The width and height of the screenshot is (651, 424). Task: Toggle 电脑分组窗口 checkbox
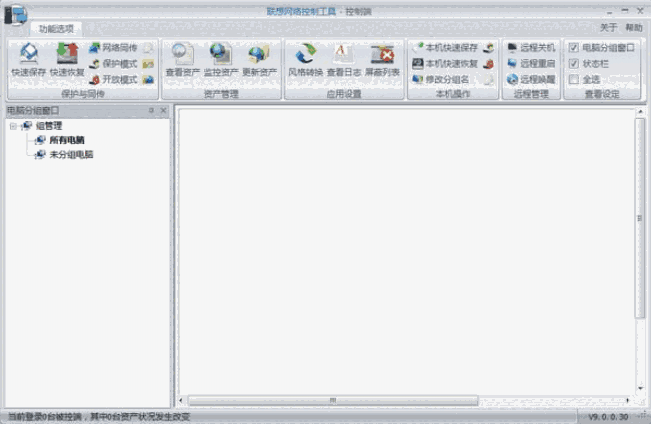pyautogui.click(x=574, y=48)
